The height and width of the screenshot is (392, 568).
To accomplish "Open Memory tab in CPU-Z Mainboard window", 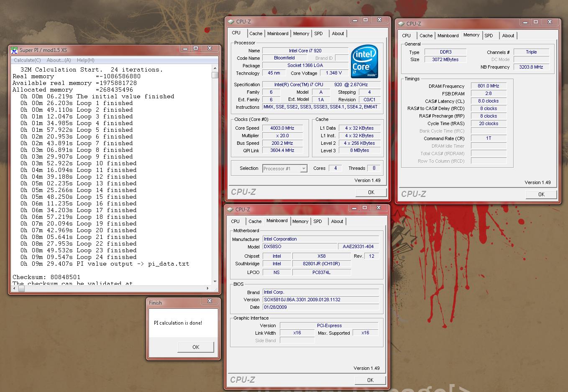I will pyautogui.click(x=300, y=221).
